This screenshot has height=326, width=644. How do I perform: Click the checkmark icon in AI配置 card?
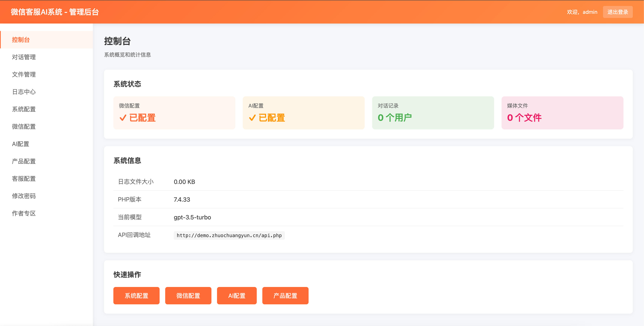coord(252,118)
